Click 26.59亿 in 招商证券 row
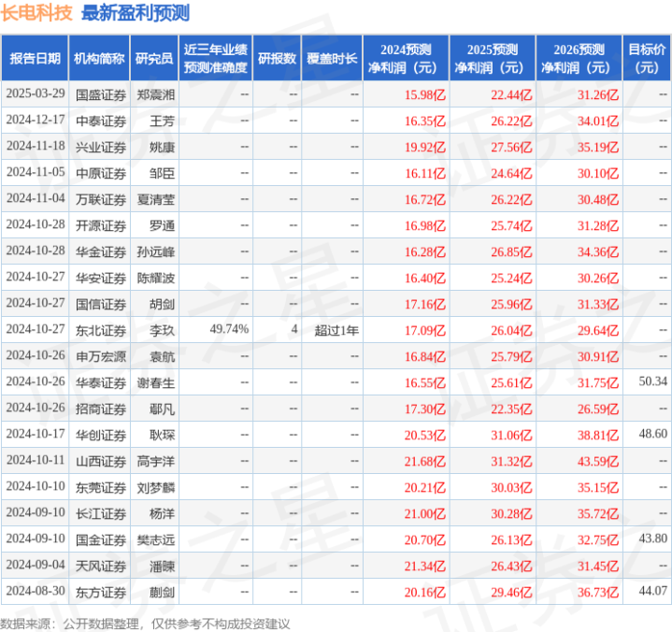The image size is (672, 632). tap(598, 409)
